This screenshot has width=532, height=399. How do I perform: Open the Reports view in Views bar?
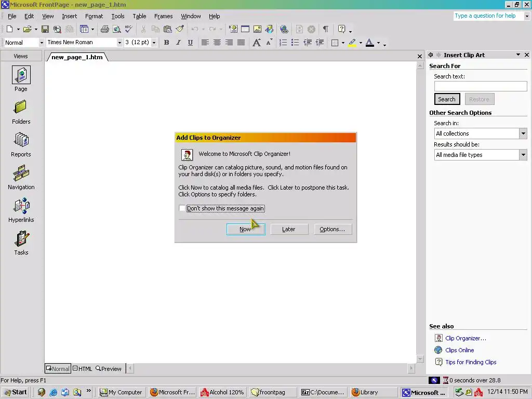[x=21, y=145]
